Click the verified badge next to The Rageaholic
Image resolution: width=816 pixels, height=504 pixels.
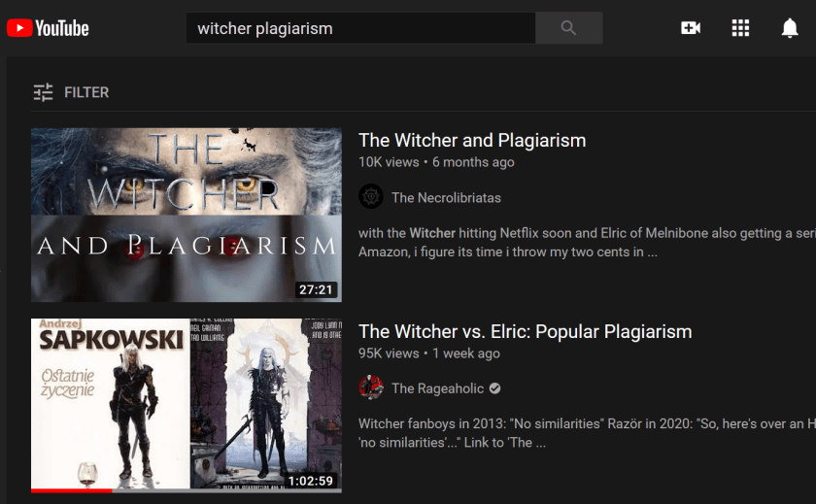click(x=495, y=388)
